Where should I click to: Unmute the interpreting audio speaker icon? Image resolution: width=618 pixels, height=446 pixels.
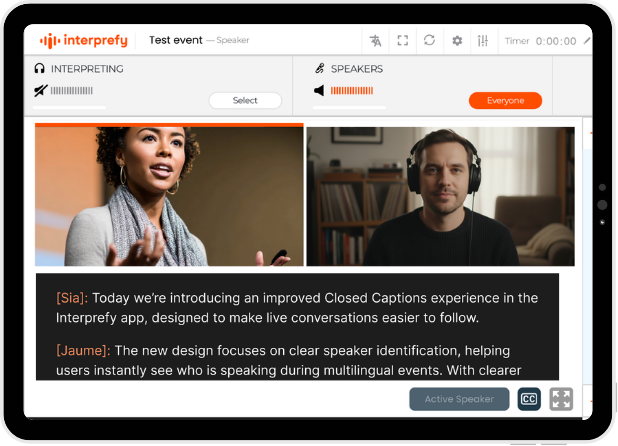(x=40, y=91)
